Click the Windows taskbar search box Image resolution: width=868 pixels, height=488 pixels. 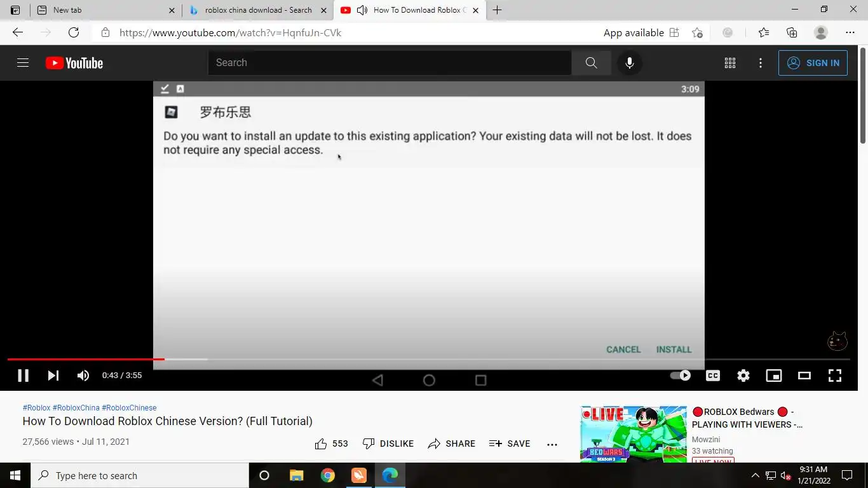tap(140, 475)
